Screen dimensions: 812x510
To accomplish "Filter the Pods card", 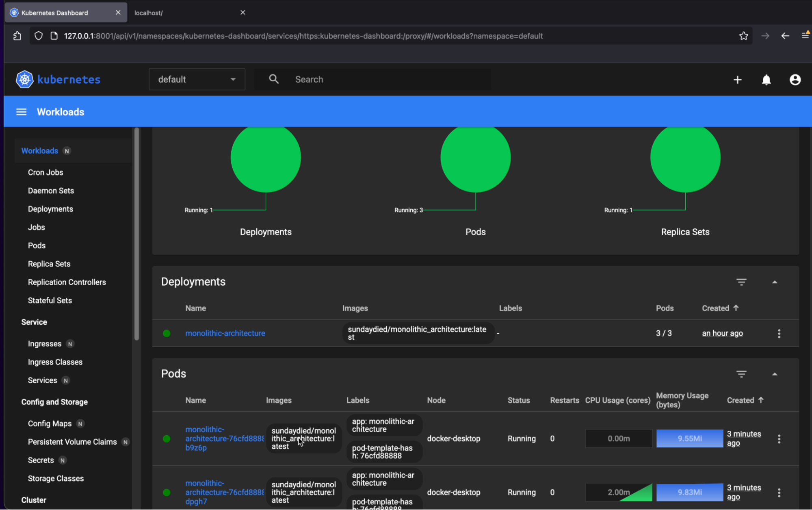I will [x=741, y=374].
